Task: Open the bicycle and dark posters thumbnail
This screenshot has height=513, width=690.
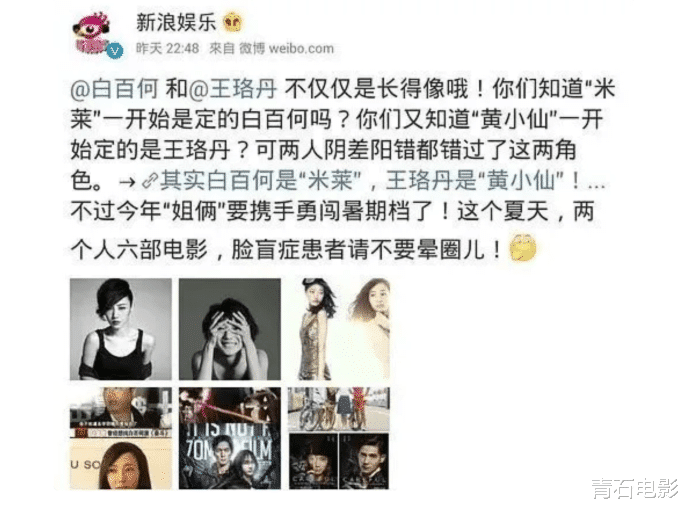Action: pos(338,438)
